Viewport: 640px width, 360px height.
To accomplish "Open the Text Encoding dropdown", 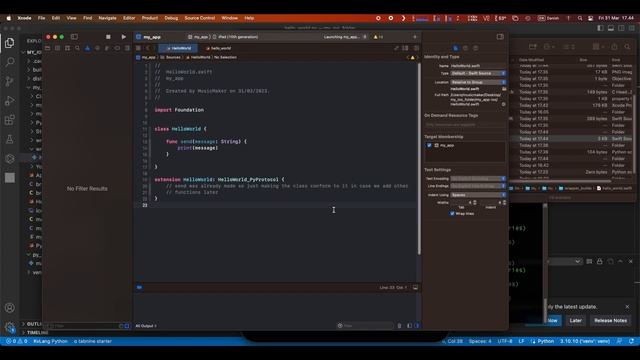I will click(478, 178).
